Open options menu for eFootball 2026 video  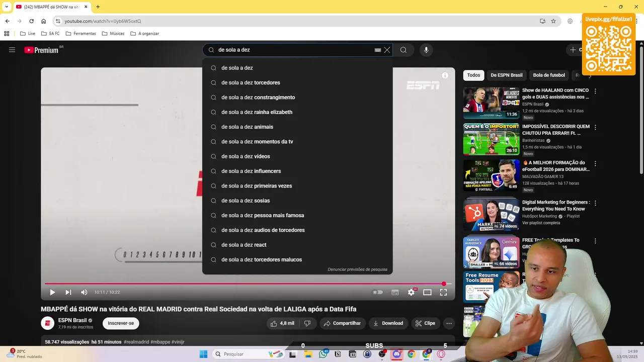pyautogui.click(x=595, y=164)
